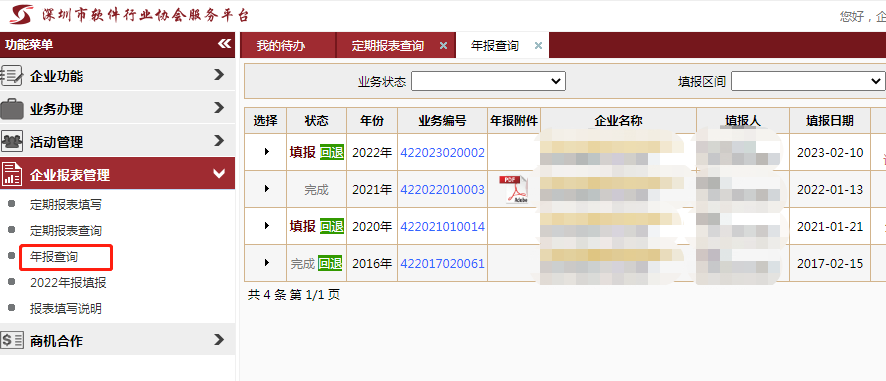Switch to the 我的待办 tab
This screenshot has width=886, height=381.
pos(281,46)
